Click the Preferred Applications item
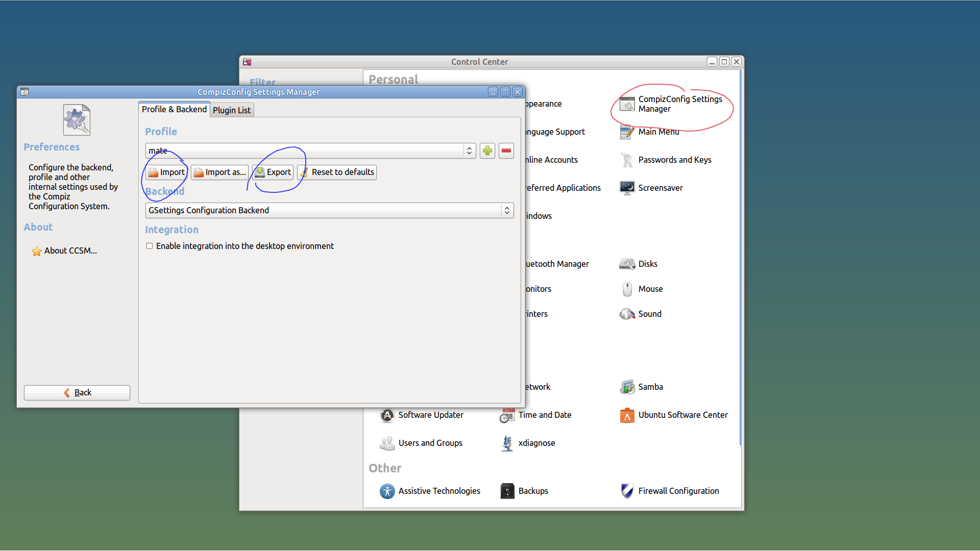The width and height of the screenshot is (980, 551). (x=562, y=188)
